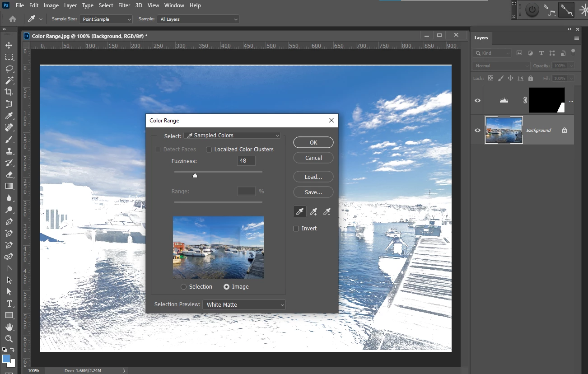Open the File menu
The width and height of the screenshot is (588, 374).
click(20, 5)
